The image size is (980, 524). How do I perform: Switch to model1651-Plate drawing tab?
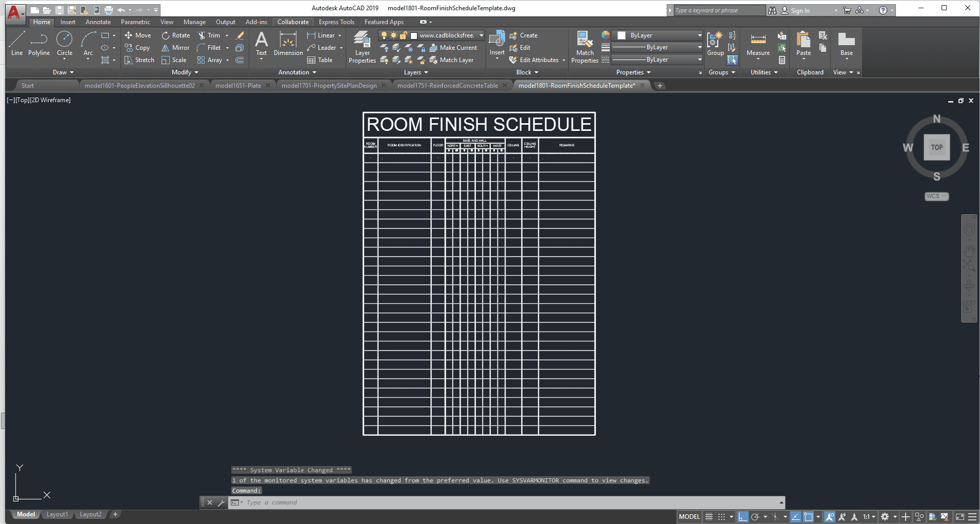(238, 86)
